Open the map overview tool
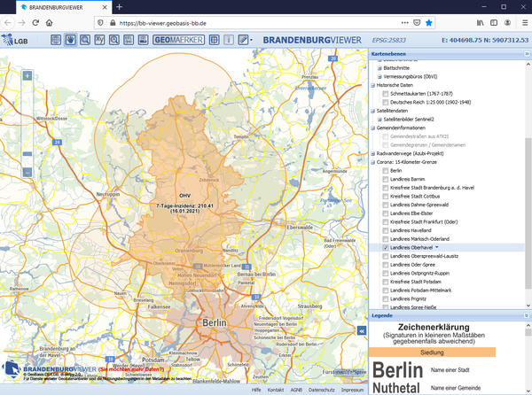This screenshot has height=395, width=532. coord(56,40)
